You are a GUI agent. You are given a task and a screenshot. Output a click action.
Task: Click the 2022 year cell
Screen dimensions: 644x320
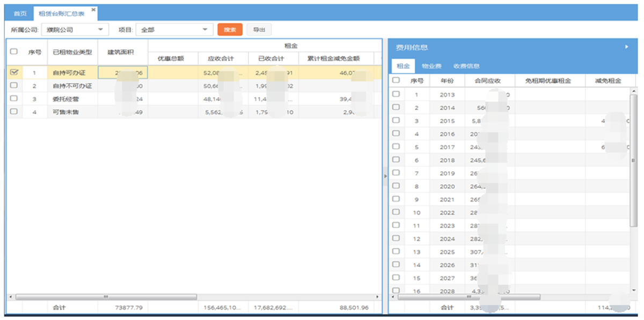pos(447,213)
